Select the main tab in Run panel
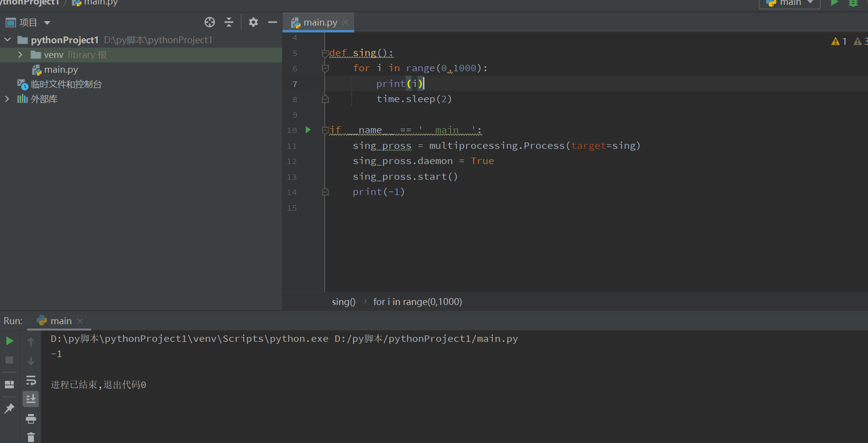The image size is (868, 443). (61, 321)
